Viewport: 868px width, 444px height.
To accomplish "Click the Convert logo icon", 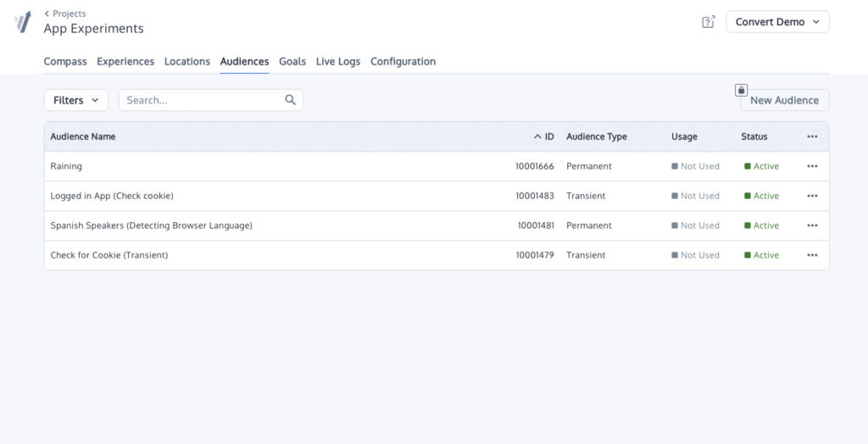I will (x=23, y=22).
